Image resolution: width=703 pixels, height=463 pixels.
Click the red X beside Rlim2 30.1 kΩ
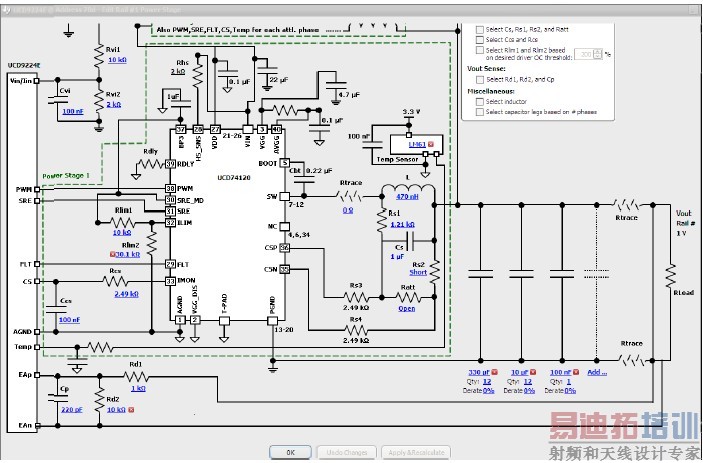pos(113,254)
